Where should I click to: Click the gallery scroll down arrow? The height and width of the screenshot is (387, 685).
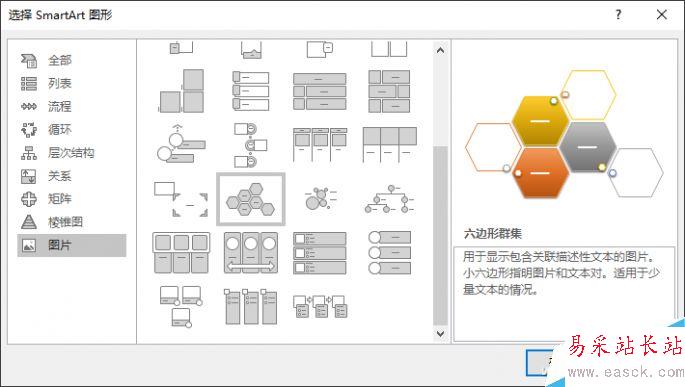coord(440,334)
